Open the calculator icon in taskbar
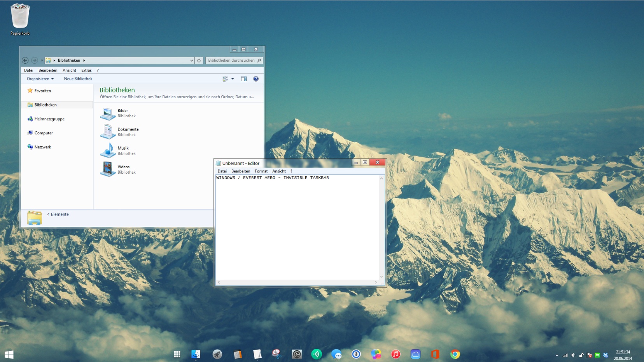Viewport: 644px width, 362px height. (x=238, y=354)
